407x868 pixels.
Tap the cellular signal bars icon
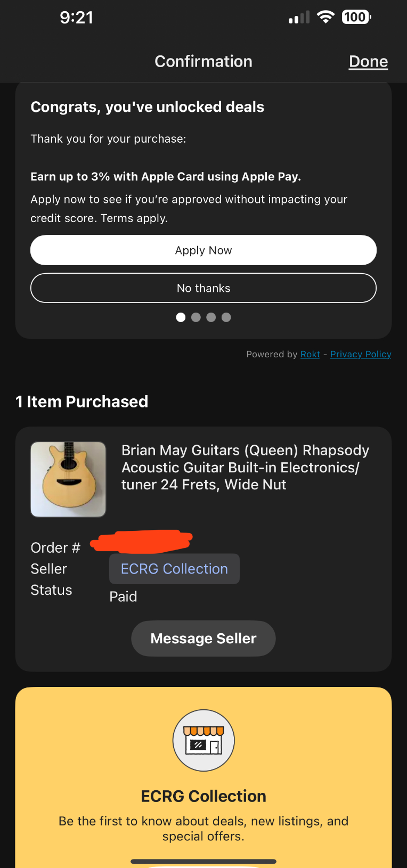(299, 18)
